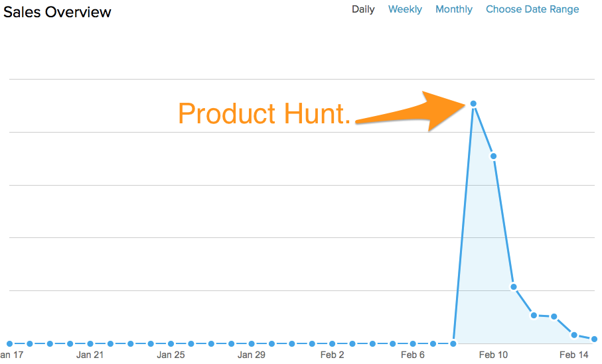Switch to the Daily view
Image resolution: width=602 pixels, height=364 pixels.
363,9
